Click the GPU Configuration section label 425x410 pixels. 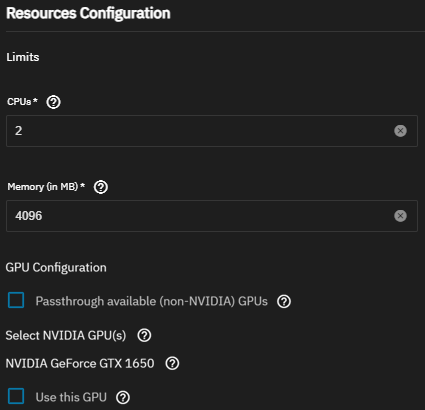[x=56, y=267]
